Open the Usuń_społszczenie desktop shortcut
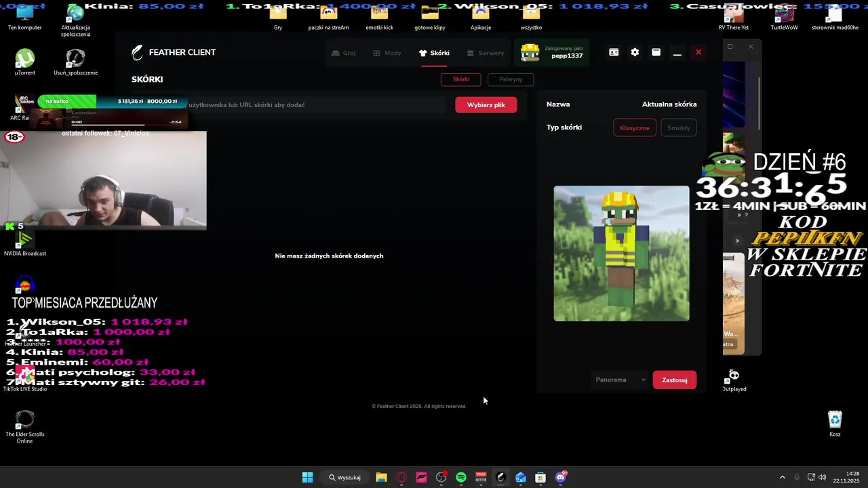The image size is (868, 488). click(75, 62)
